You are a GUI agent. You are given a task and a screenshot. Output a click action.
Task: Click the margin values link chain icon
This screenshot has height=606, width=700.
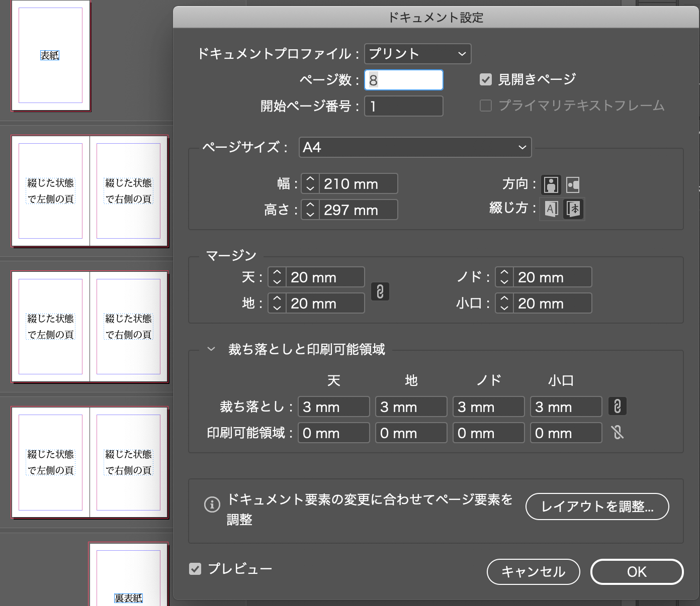pyautogui.click(x=380, y=291)
